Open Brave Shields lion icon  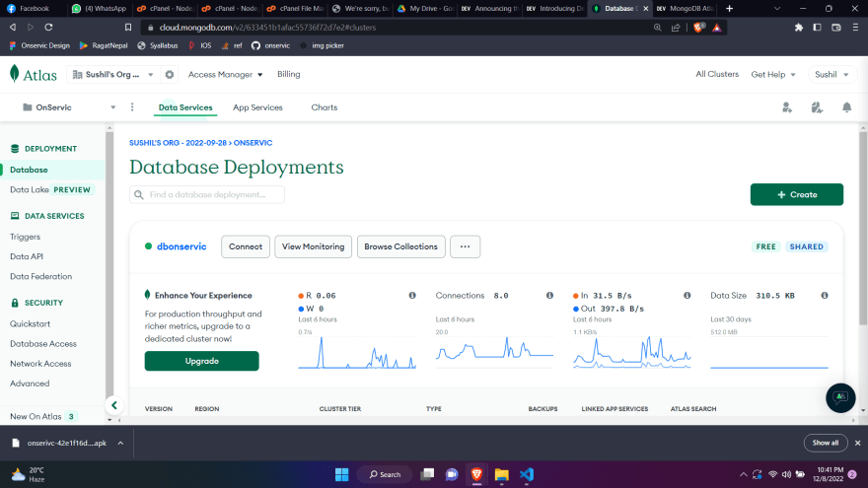(x=698, y=28)
